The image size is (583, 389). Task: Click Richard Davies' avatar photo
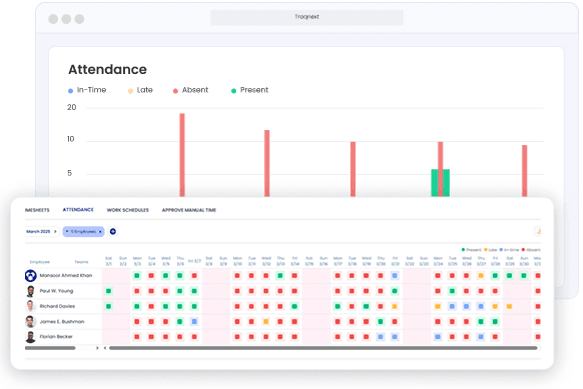pos(30,306)
